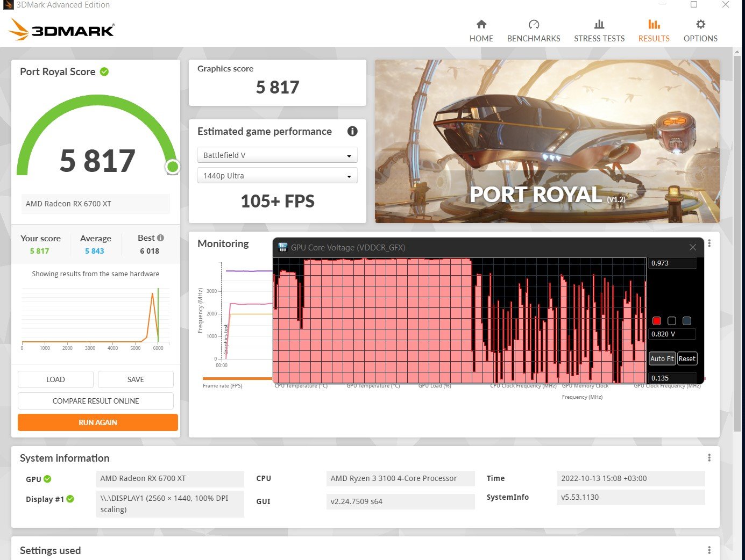This screenshot has height=560, width=745.
Task: Click Your score value 5 817
Action: pyautogui.click(x=39, y=251)
